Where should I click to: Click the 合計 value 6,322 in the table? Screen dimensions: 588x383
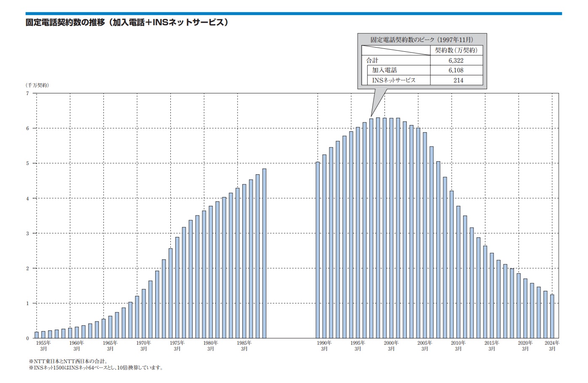456,60
